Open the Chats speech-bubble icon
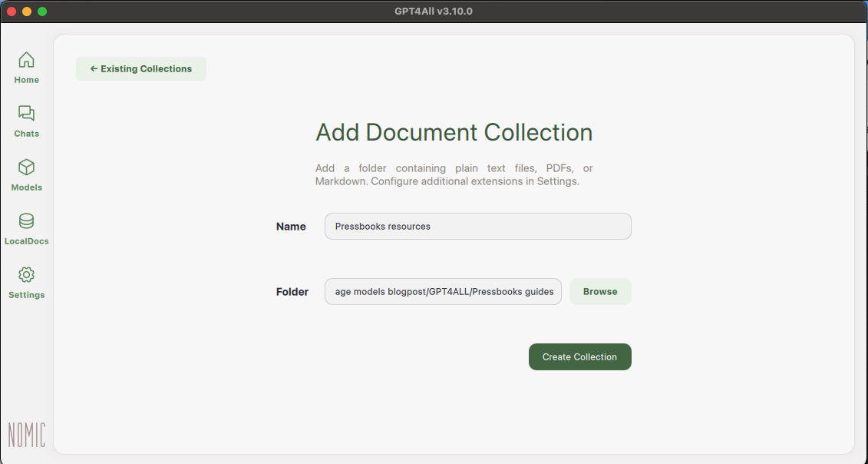868x464 pixels. coord(26,114)
